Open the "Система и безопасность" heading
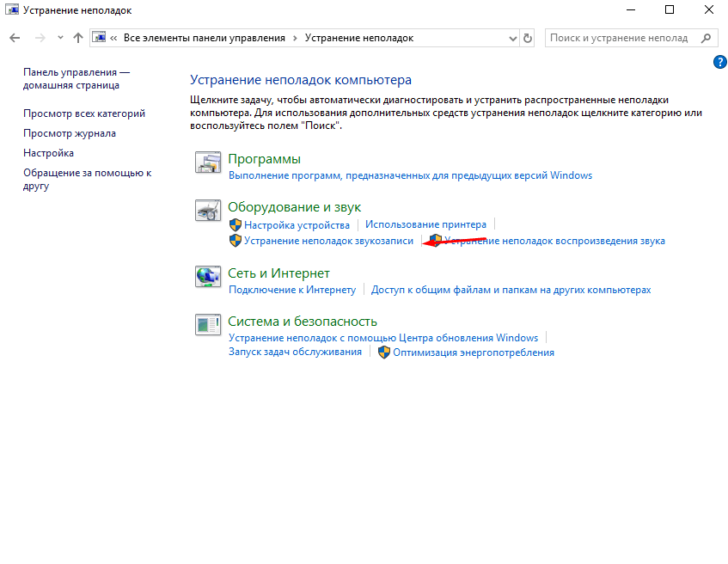 303,322
